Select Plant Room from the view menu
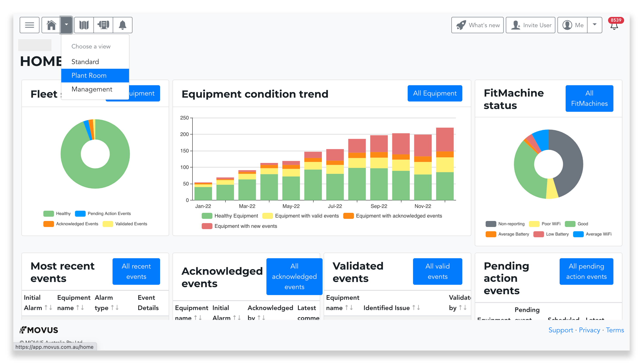The height and width of the screenshot is (364, 643). (89, 75)
